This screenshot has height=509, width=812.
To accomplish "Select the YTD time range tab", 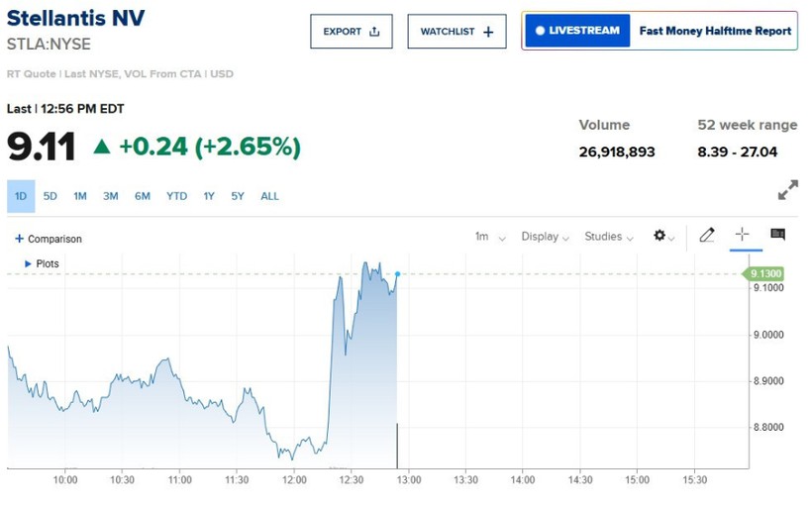I will coord(176,196).
